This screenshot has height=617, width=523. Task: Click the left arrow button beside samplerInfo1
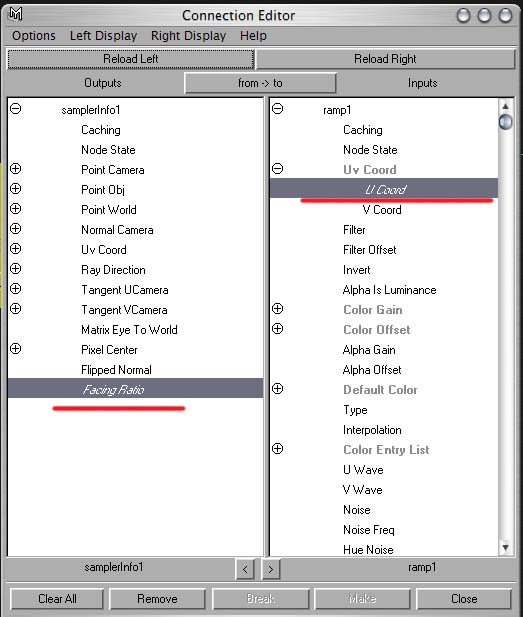click(245, 569)
